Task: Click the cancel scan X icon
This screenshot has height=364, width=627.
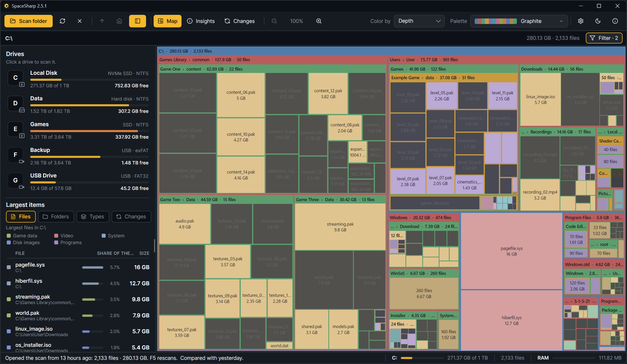Action: tap(80, 21)
